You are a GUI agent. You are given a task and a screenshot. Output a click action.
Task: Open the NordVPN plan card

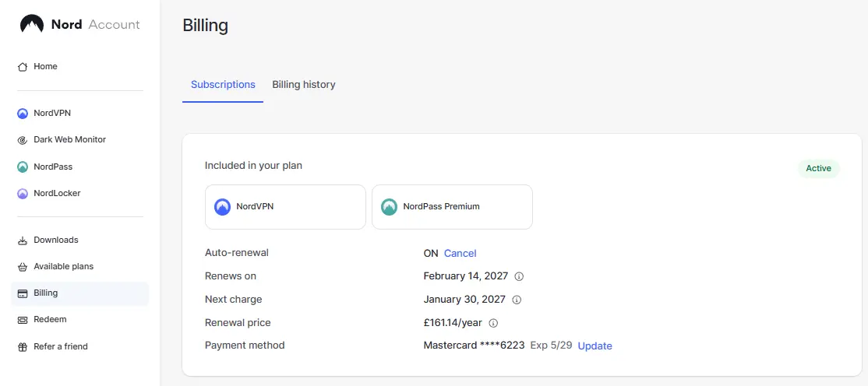[286, 207]
